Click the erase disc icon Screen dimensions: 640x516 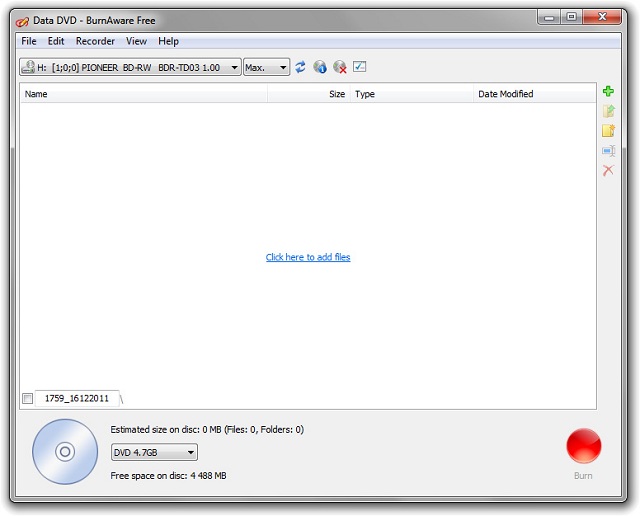click(x=340, y=67)
